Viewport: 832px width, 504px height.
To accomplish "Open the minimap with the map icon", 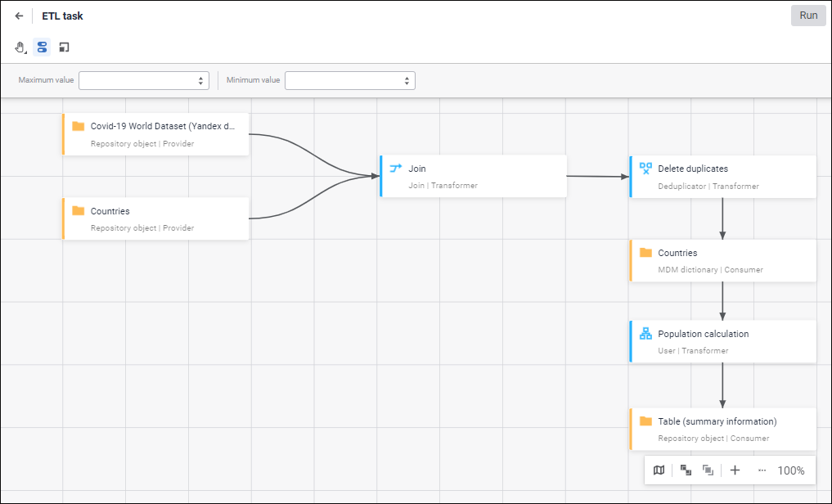I will [659, 470].
